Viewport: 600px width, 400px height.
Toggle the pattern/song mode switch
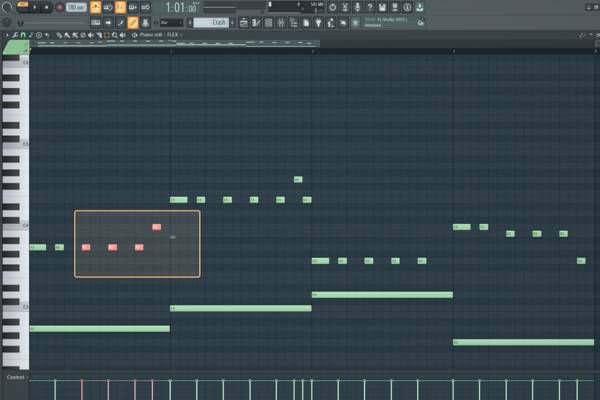[x=23, y=7]
